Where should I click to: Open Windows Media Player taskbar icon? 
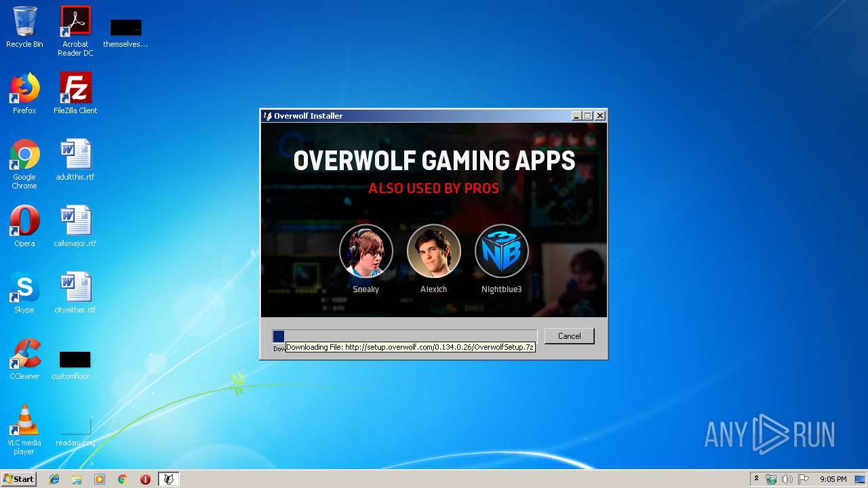pyautogui.click(x=100, y=479)
